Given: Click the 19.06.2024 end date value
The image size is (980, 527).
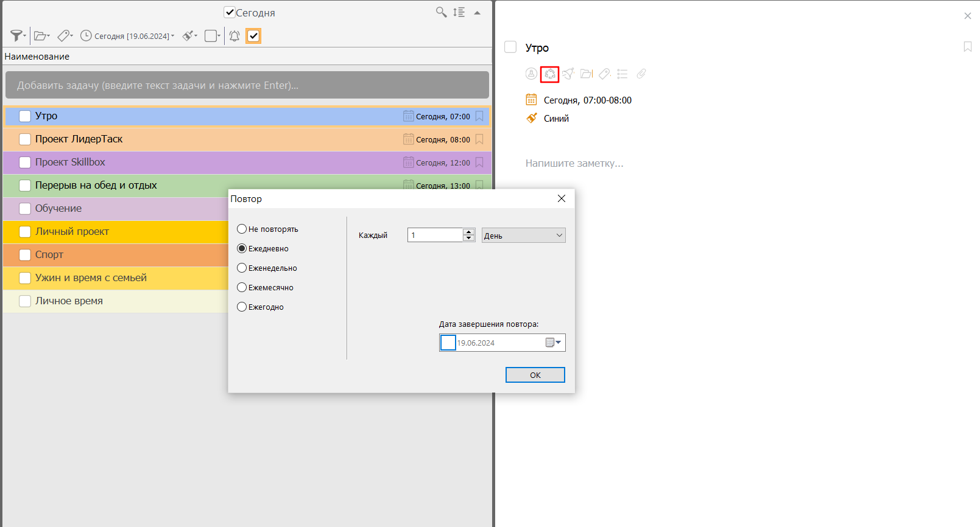Looking at the screenshot, I should click(476, 343).
